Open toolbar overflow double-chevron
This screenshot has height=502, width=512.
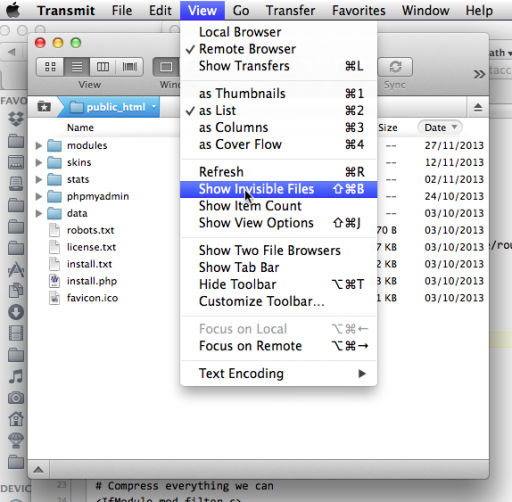479,74
